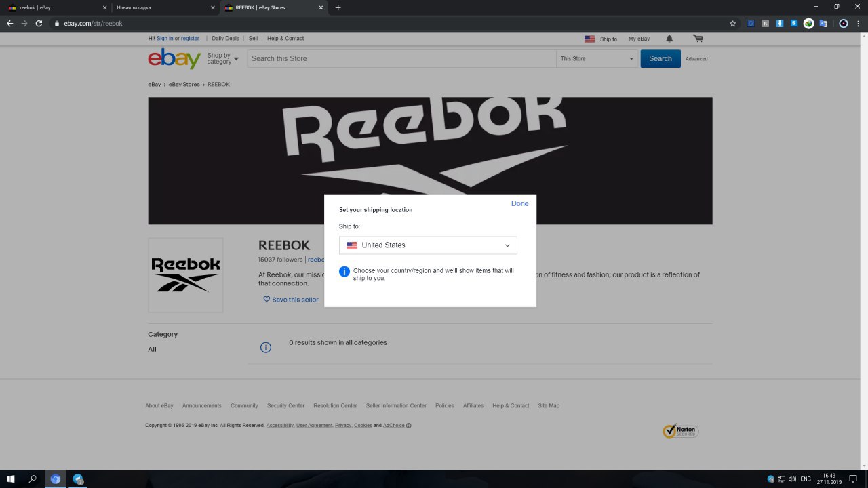Screen dimensions: 868x488
Task: Click Save this seller
Action: click(x=291, y=300)
